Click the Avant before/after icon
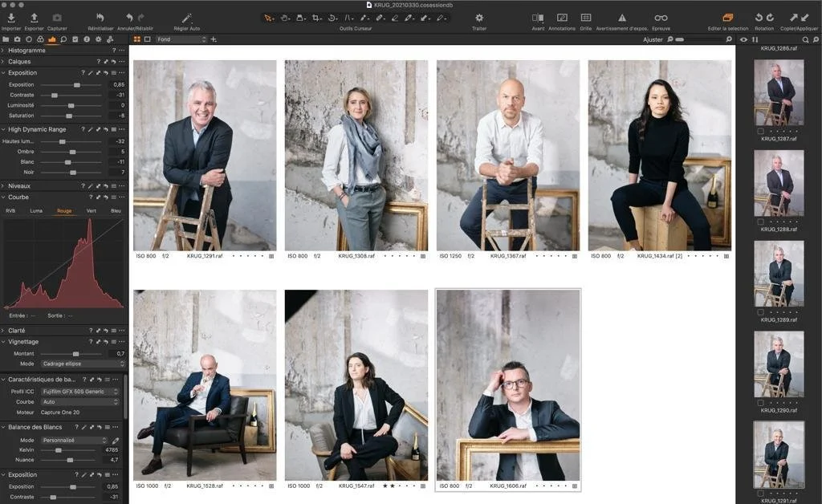Viewport: 822px width, 504px height. click(x=538, y=18)
